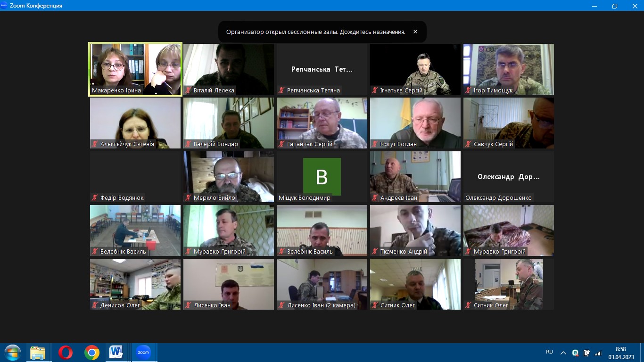Click the ESET antivirus tray icon

coord(575,353)
